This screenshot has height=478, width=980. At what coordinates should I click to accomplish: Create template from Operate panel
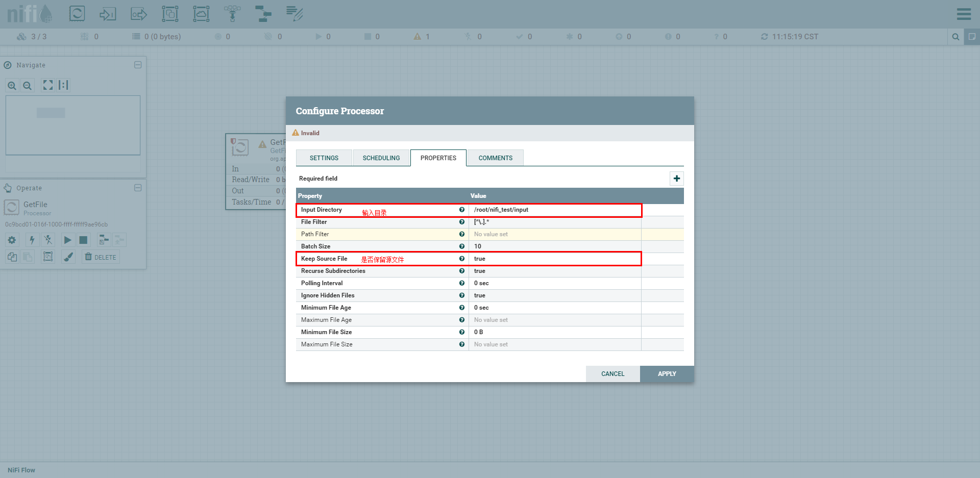104,240
